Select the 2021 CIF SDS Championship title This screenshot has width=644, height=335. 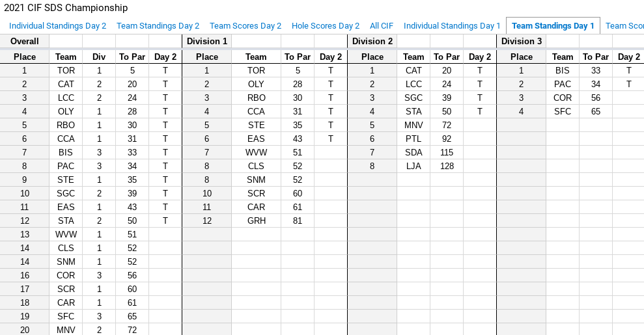[x=66, y=8]
